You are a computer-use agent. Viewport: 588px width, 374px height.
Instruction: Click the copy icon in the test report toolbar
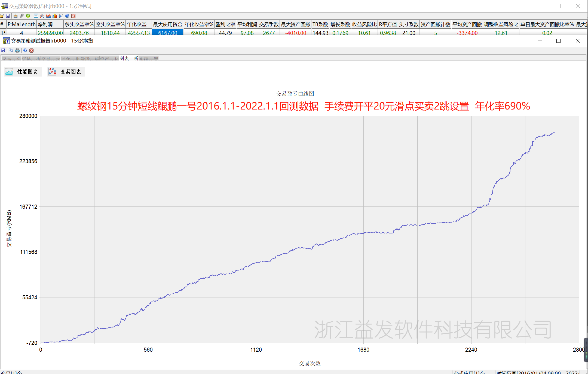click(11, 50)
